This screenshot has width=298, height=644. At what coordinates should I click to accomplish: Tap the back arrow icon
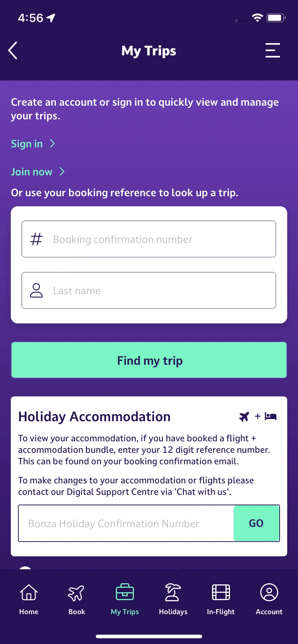pyautogui.click(x=13, y=50)
